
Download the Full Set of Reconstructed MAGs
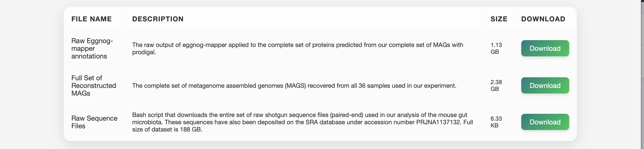pos(545,85)
